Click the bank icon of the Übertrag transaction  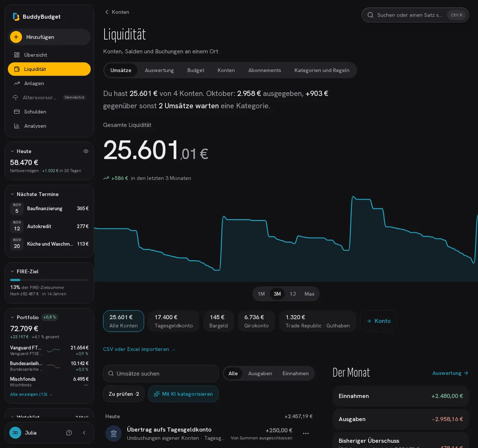coord(114,433)
